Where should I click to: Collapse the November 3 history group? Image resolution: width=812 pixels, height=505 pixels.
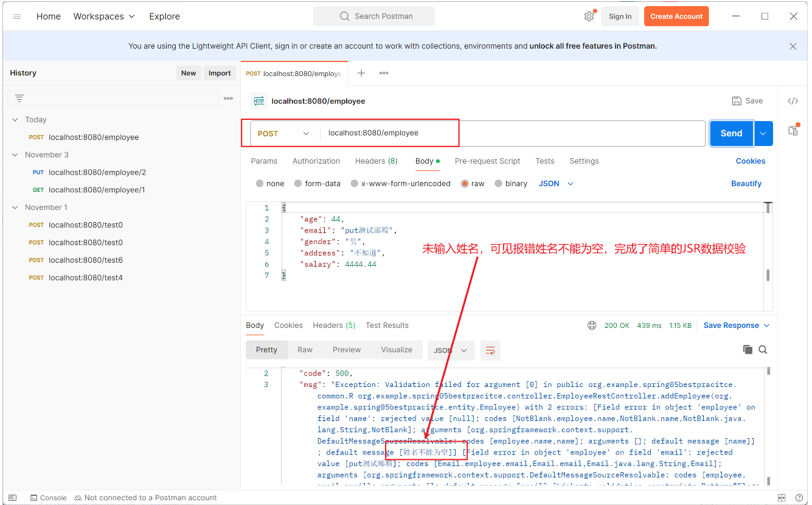pos(15,155)
